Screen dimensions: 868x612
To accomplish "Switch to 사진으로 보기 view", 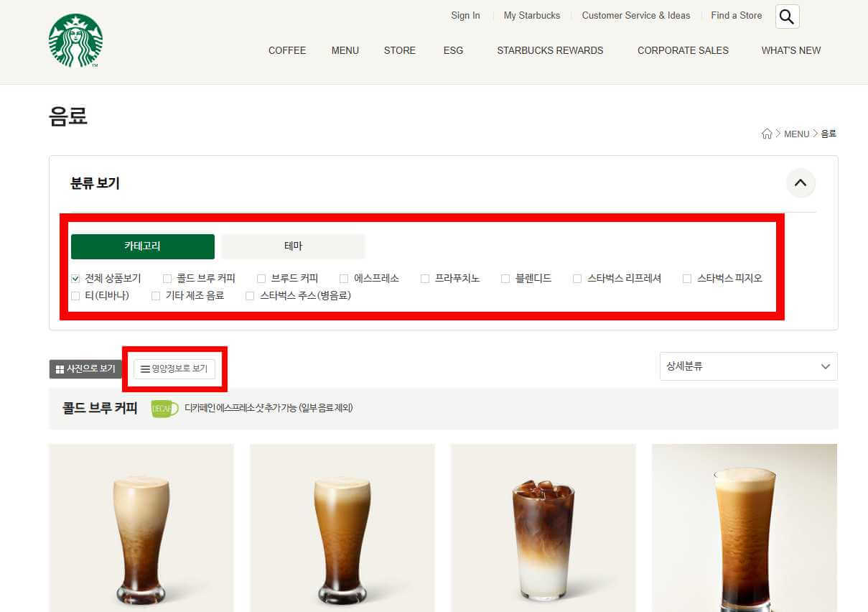I will (85, 368).
